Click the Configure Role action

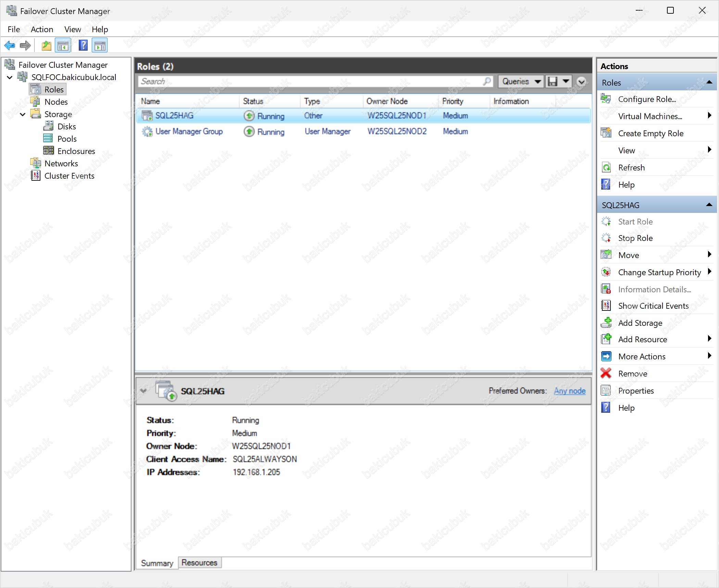(x=647, y=99)
